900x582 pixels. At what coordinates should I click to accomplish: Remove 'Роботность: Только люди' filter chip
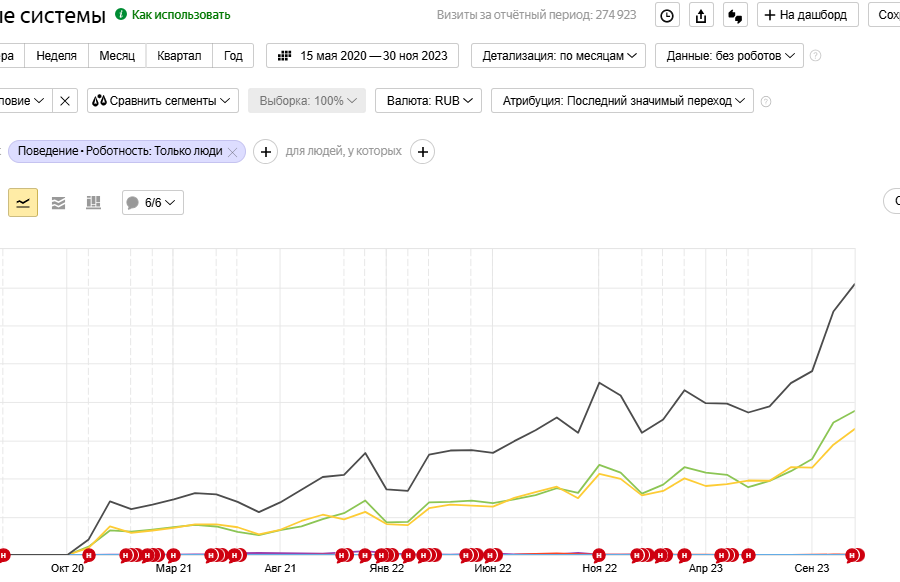(232, 152)
